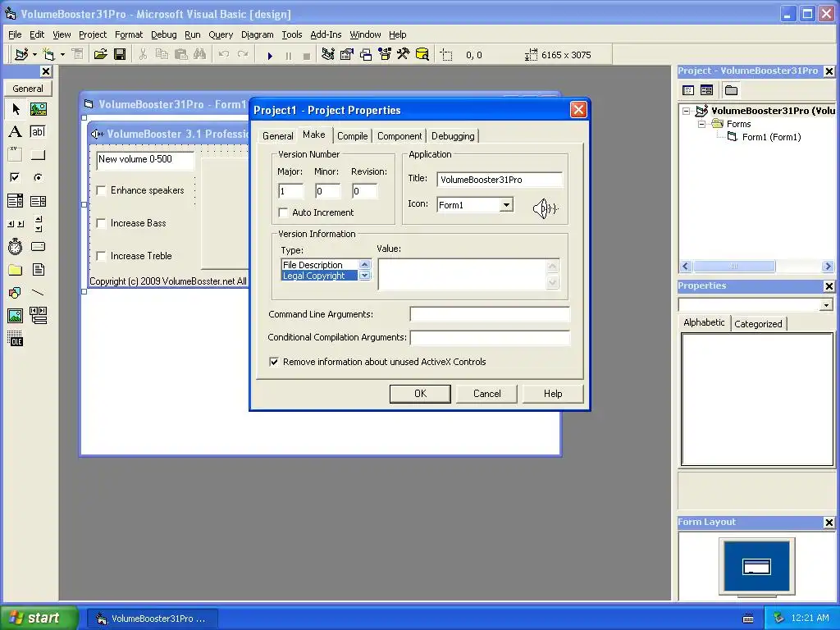Select the PictureBox control in the toolbox
840x630 pixels.
(x=38, y=109)
